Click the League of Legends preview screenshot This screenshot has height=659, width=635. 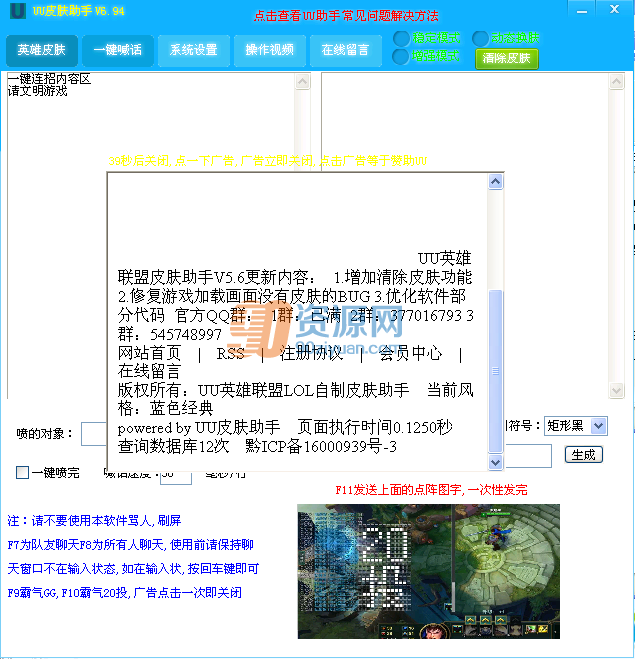(429, 572)
